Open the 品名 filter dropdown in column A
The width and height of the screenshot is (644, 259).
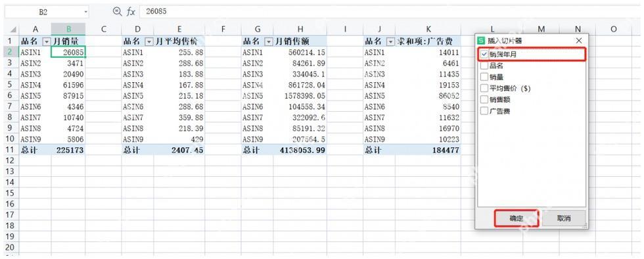[x=47, y=41]
